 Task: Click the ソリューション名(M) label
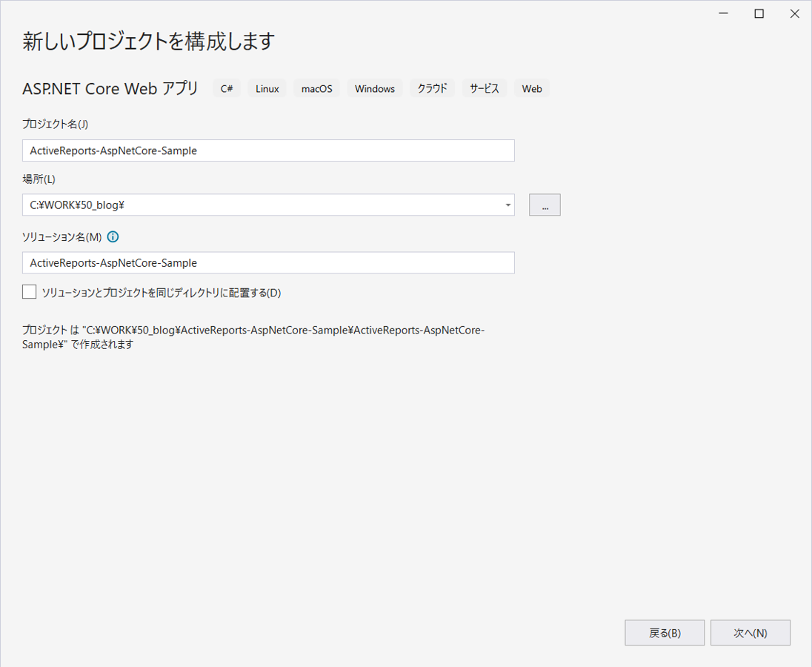pyautogui.click(x=62, y=237)
